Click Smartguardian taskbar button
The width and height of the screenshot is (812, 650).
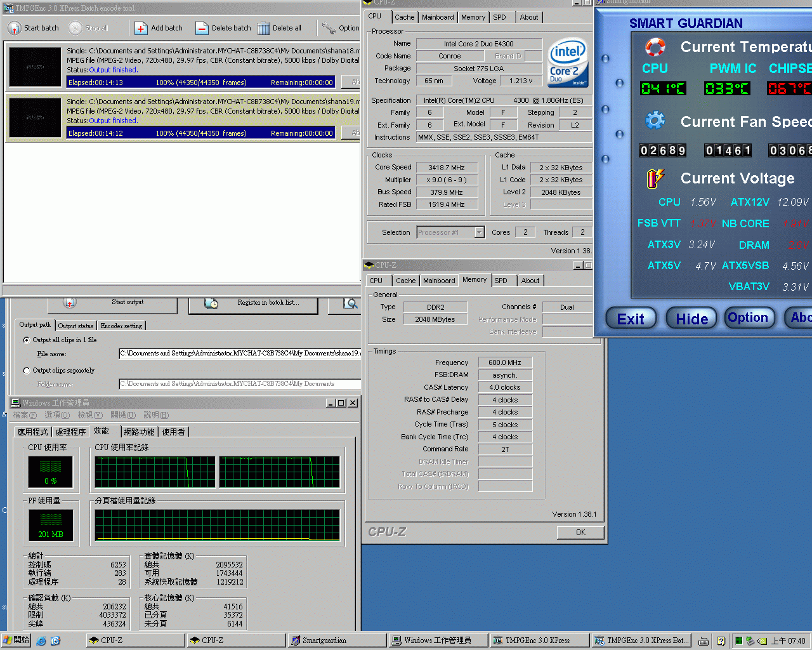click(337, 640)
